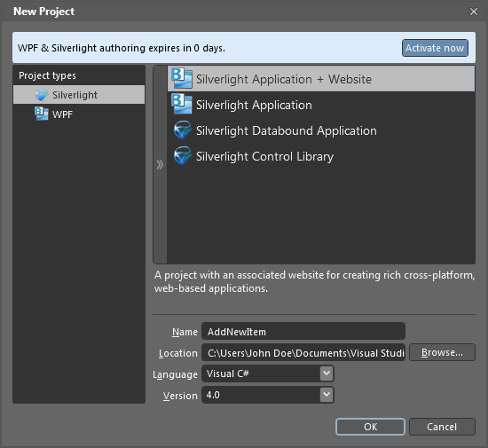Open the Language dropdown arrow
Viewport: 488px width, 448px height.
click(x=327, y=373)
